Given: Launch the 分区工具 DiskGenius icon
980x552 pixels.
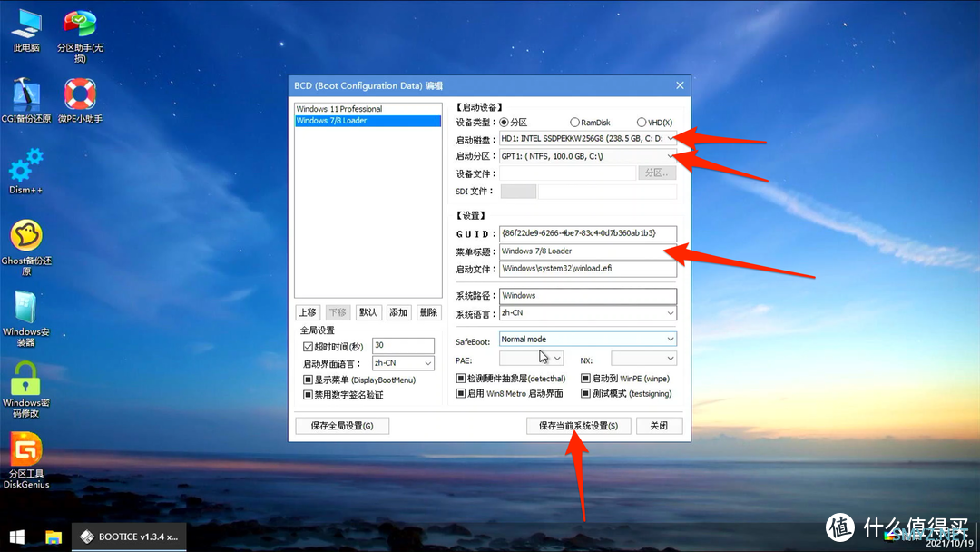Looking at the screenshot, I should [x=26, y=460].
